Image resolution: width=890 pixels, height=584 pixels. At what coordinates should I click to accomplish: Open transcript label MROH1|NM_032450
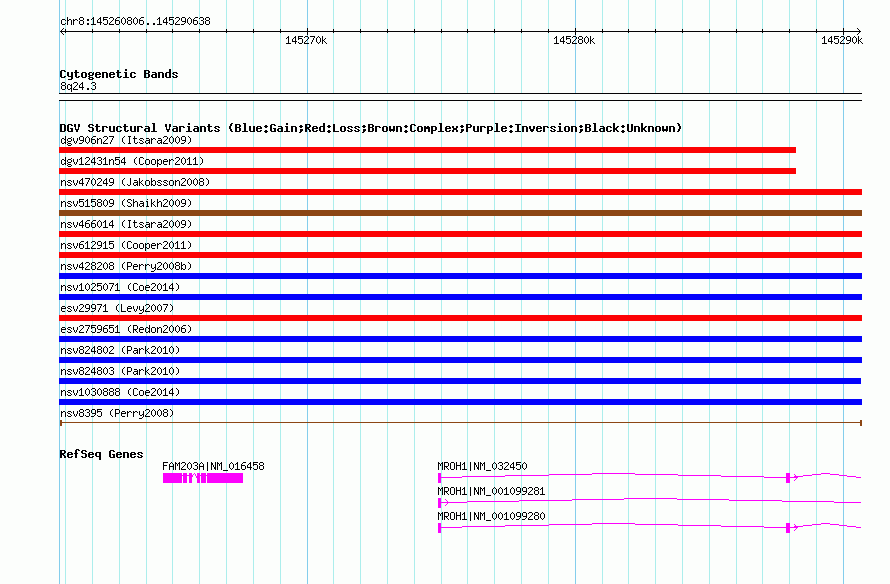pos(482,466)
